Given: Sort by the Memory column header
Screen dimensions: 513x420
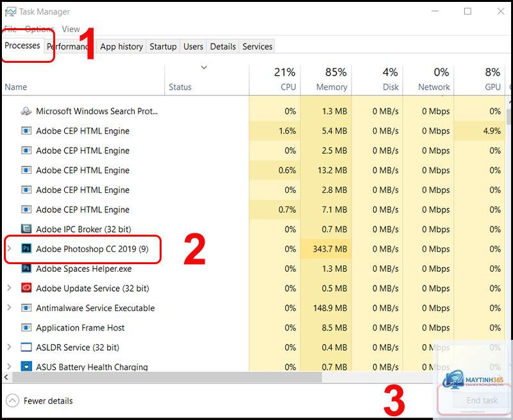Looking at the screenshot, I should point(326,80).
